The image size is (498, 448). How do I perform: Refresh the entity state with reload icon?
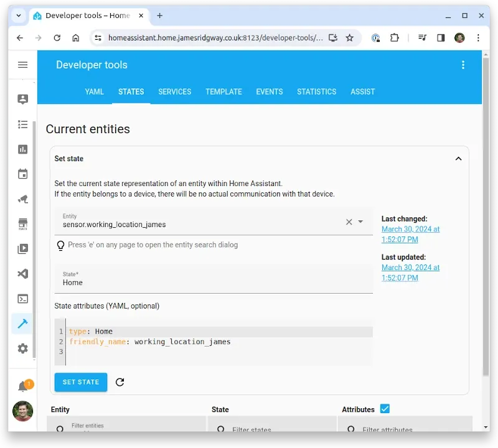click(x=120, y=382)
